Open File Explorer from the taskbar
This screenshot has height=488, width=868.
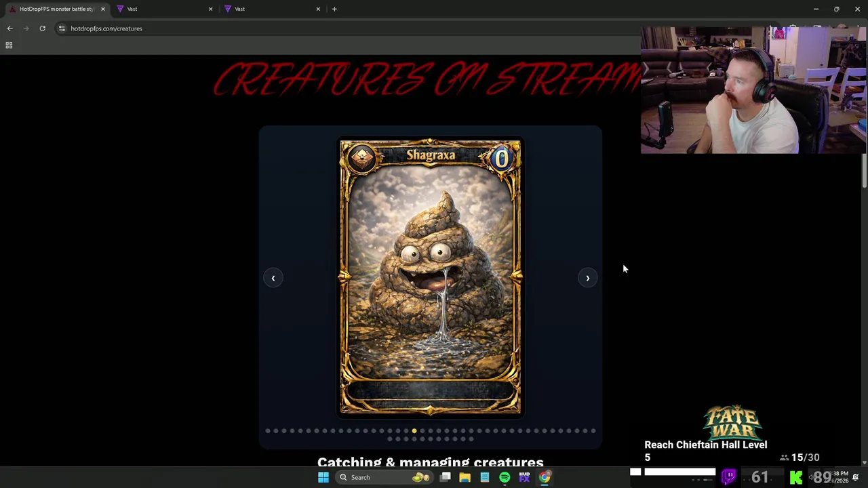click(x=465, y=477)
